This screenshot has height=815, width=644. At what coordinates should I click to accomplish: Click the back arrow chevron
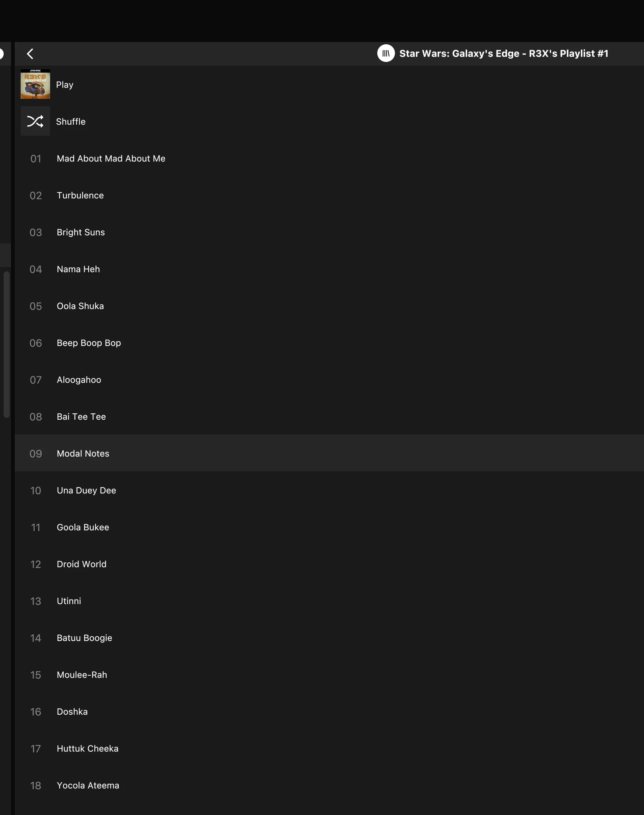(x=31, y=53)
